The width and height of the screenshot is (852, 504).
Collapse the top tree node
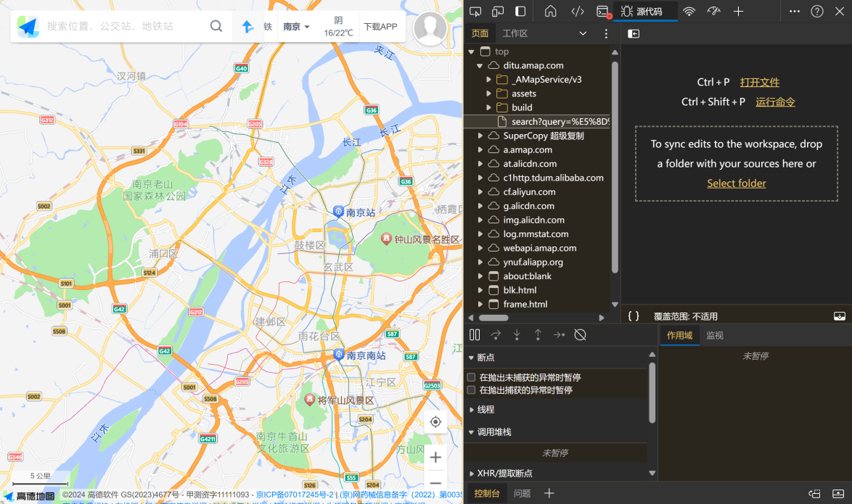[x=471, y=51]
